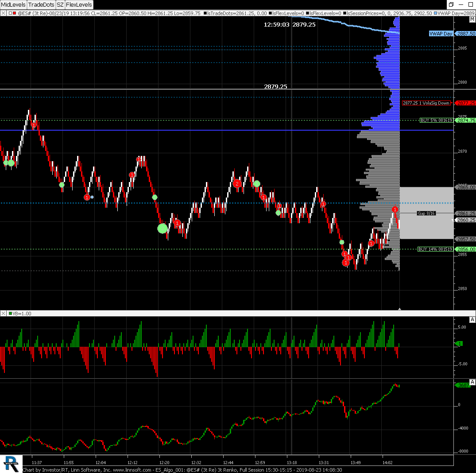Click the lsSessionPrices legend color square

click(x=345, y=13)
